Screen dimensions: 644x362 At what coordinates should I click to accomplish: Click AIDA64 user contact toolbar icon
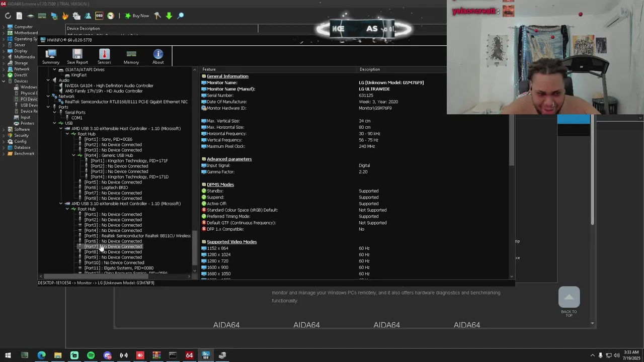coord(88,16)
